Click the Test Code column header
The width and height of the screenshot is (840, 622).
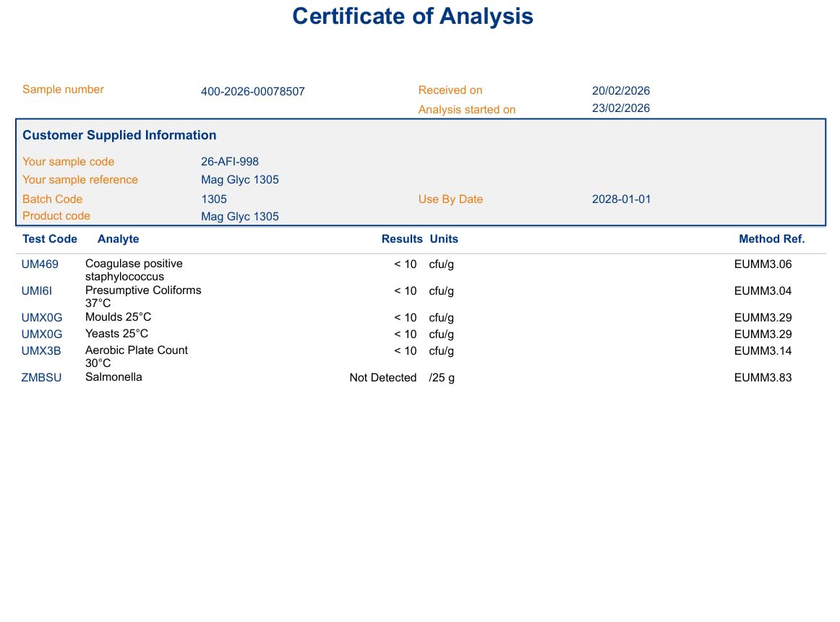[50, 238]
